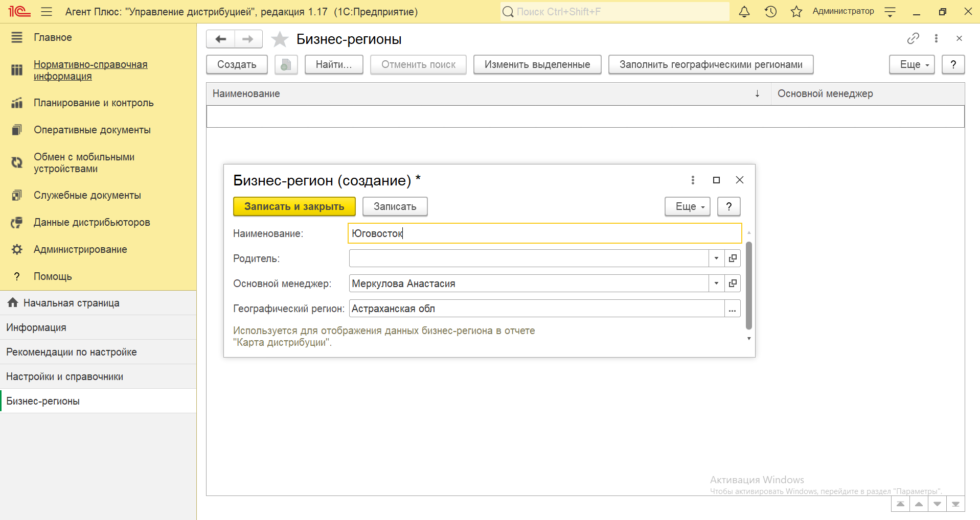Expand the Родитель dropdown list
This screenshot has width=980, height=520.
[716, 258]
